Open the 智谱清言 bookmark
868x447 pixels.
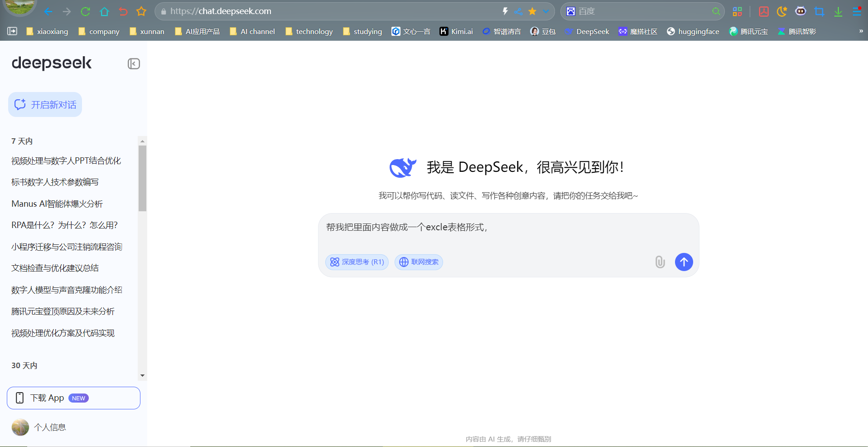pos(502,31)
